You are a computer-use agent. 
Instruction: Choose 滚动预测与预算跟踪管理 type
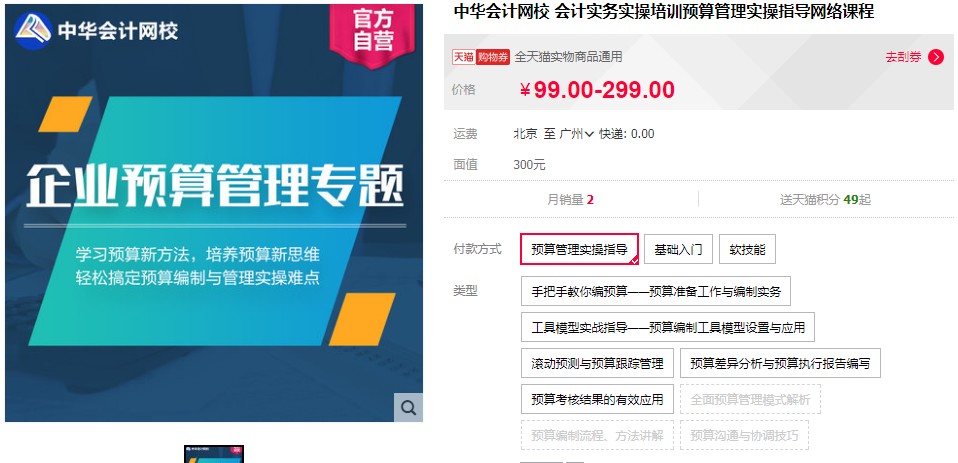597,363
